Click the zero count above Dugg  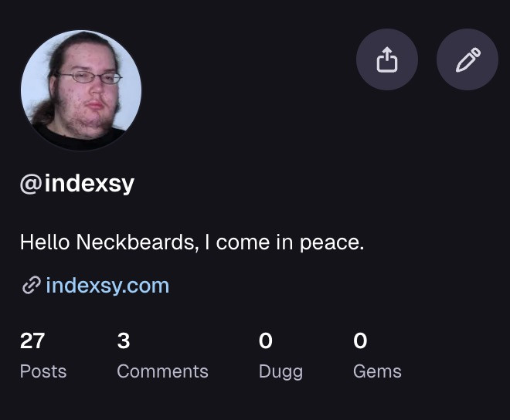[x=265, y=340]
